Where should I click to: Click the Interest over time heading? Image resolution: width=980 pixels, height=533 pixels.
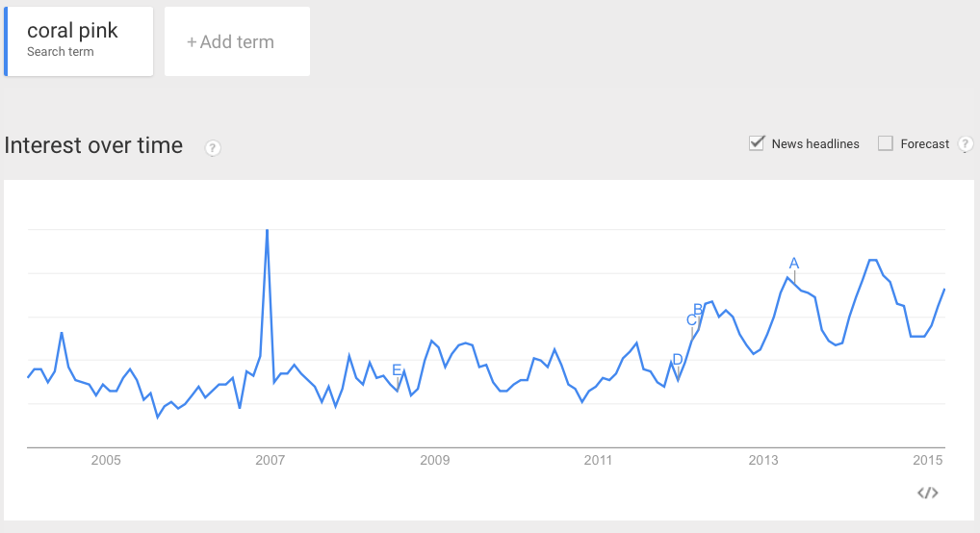93,145
